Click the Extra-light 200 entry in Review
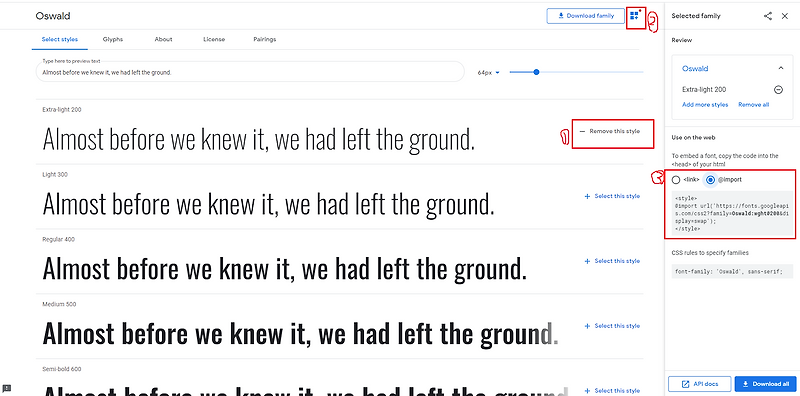 click(704, 89)
